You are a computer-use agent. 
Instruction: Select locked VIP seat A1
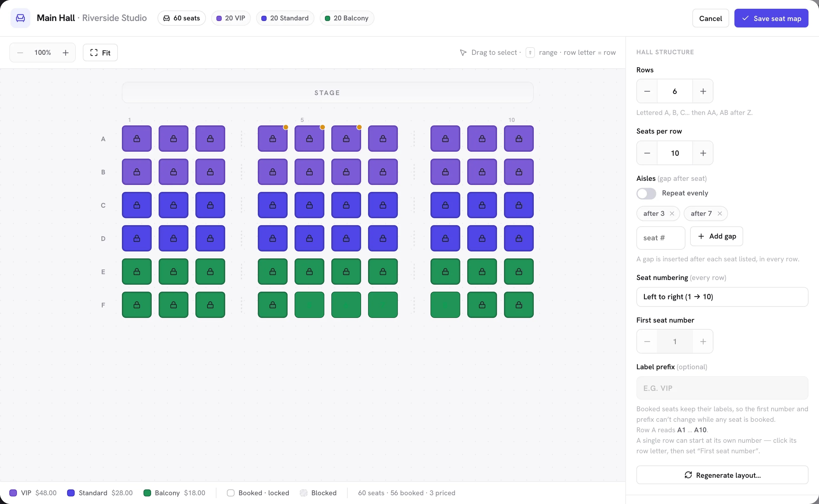click(x=137, y=139)
